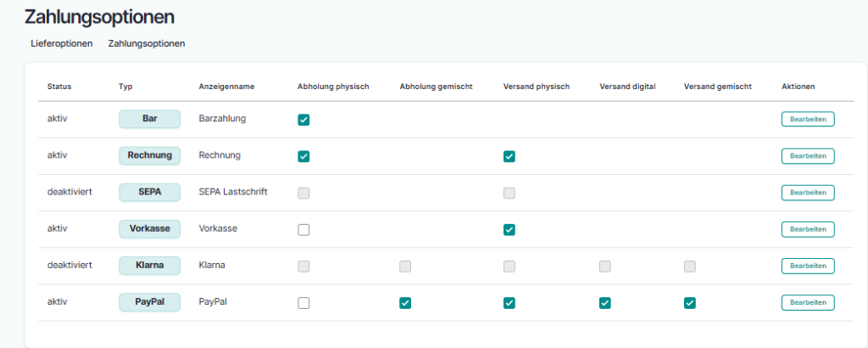Image resolution: width=868 pixels, height=348 pixels.
Task: Open Bearbeiten for Klarna row
Action: (807, 266)
